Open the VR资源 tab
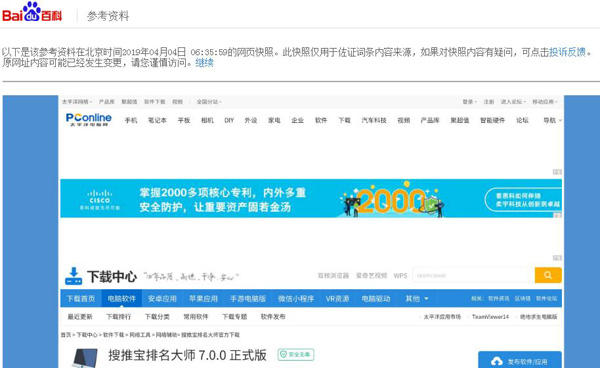The height and width of the screenshot is (368, 600). point(338,298)
